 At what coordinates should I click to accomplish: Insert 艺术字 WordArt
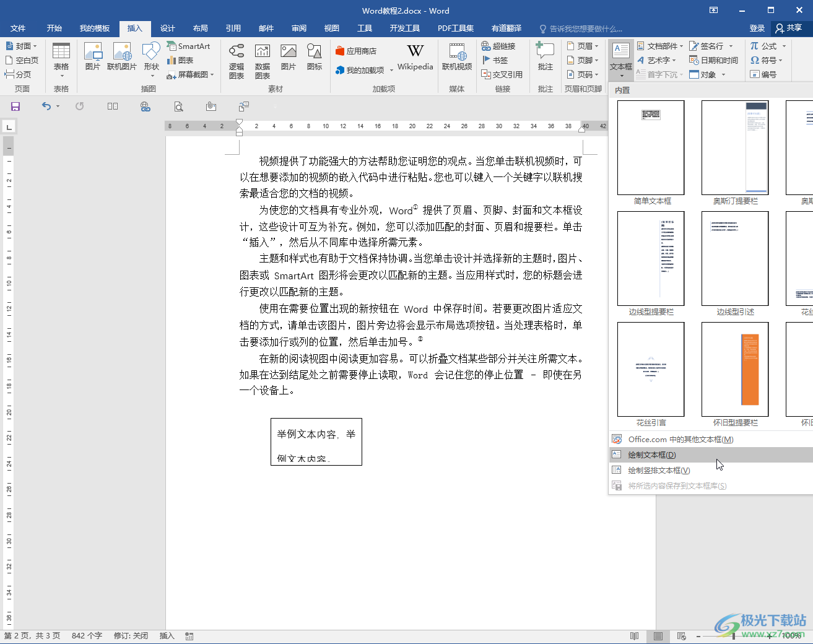[656, 60]
